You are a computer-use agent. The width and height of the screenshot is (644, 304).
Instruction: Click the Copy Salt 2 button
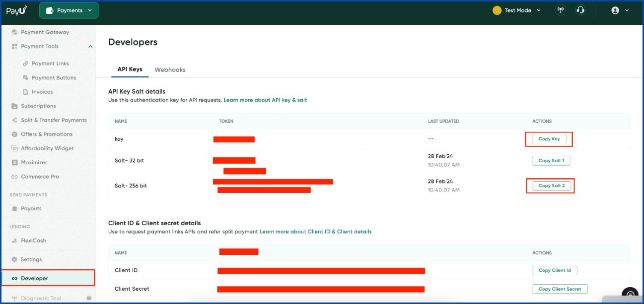551,185
